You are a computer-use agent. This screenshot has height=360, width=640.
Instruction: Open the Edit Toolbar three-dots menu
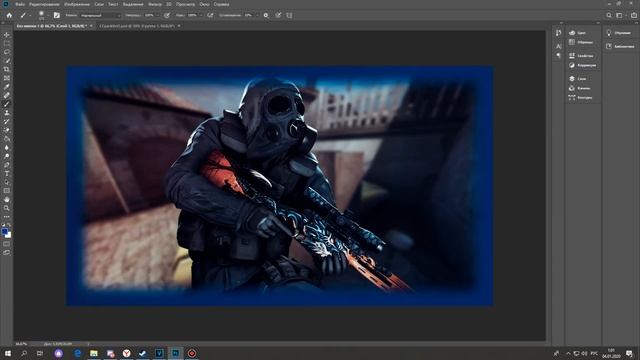click(7, 217)
